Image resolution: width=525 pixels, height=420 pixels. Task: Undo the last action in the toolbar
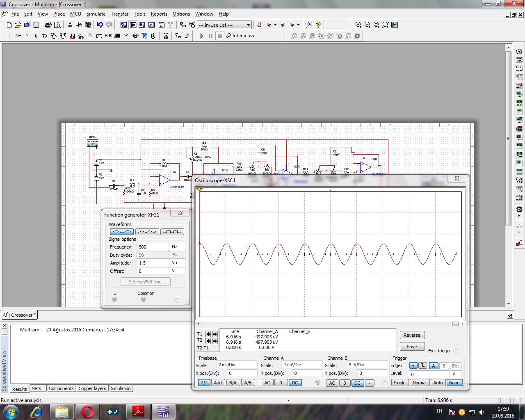click(100, 25)
